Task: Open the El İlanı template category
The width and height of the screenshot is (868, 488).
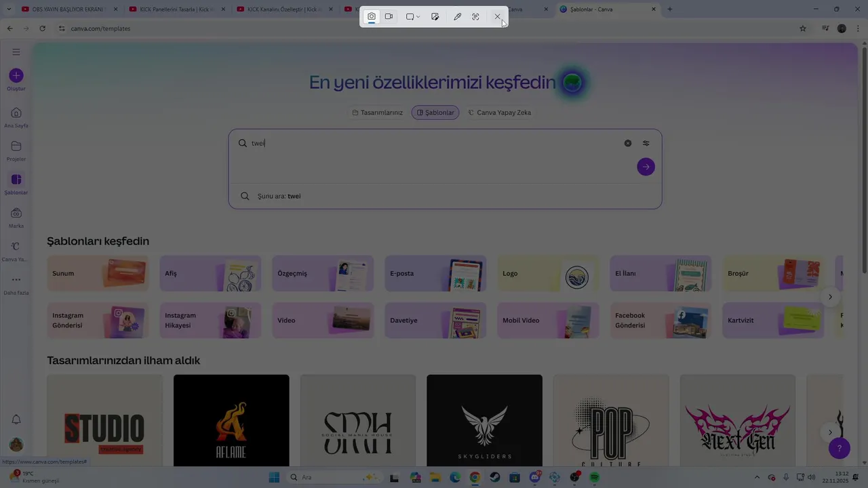Action: pyautogui.click(x=660, y=273)
